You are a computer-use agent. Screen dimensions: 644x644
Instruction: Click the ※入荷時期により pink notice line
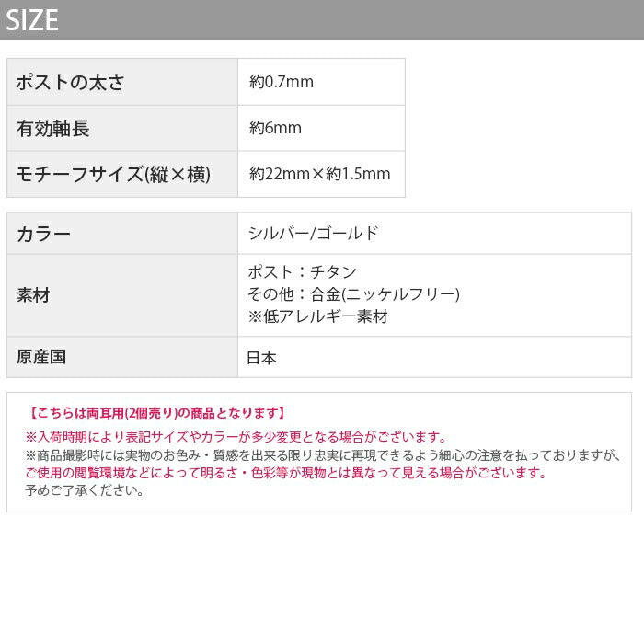(236, 437)
